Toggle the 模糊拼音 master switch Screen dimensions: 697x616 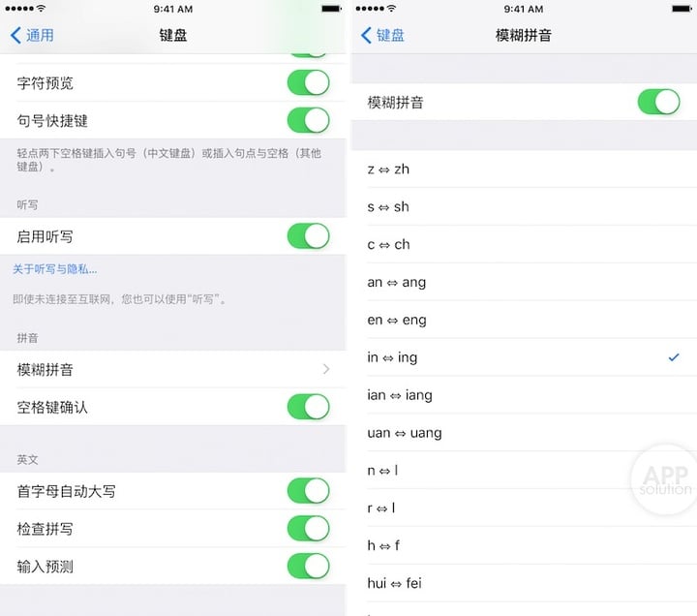point(659,102)
